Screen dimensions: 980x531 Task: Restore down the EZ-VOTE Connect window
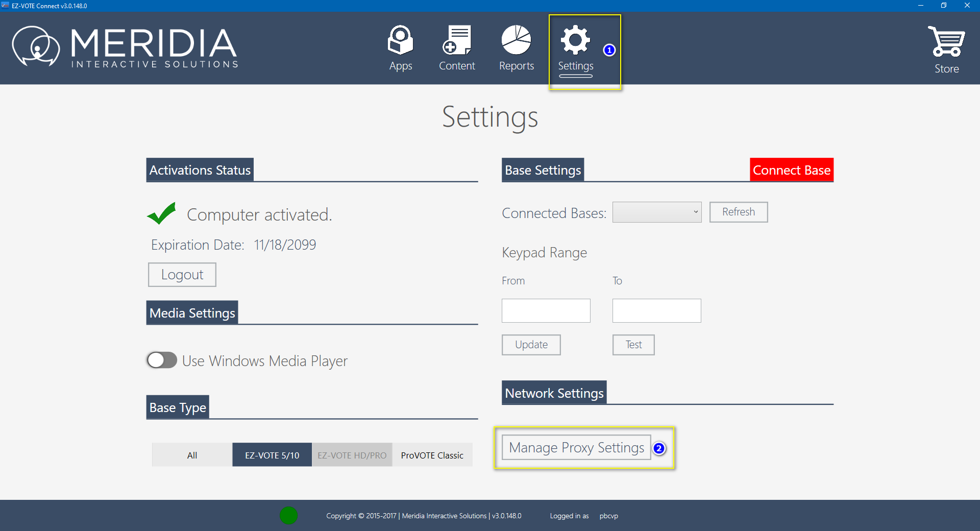pyautogui.click(x=944, y=6)
